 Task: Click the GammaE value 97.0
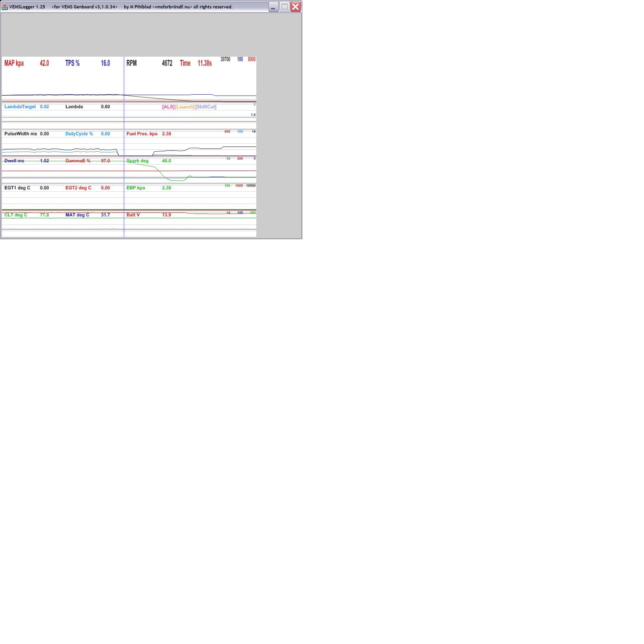(105, 161)
